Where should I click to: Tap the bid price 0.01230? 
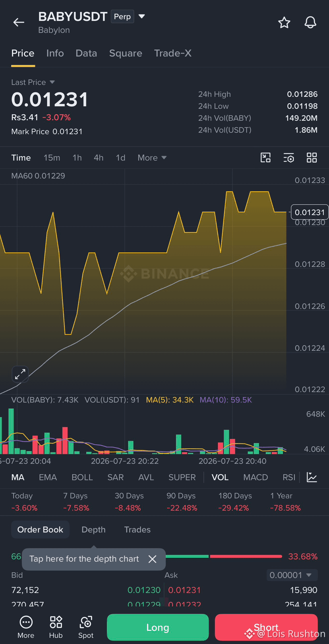144,590
